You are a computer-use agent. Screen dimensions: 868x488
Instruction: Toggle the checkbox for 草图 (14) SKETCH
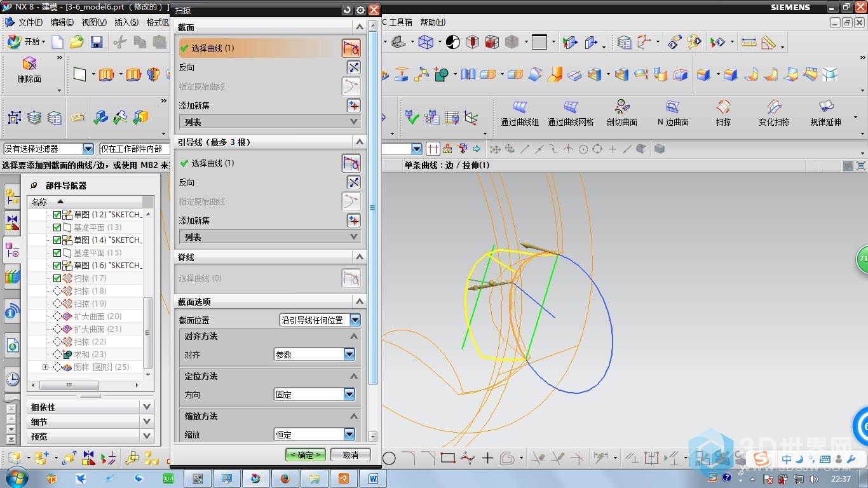coord(57,240)
